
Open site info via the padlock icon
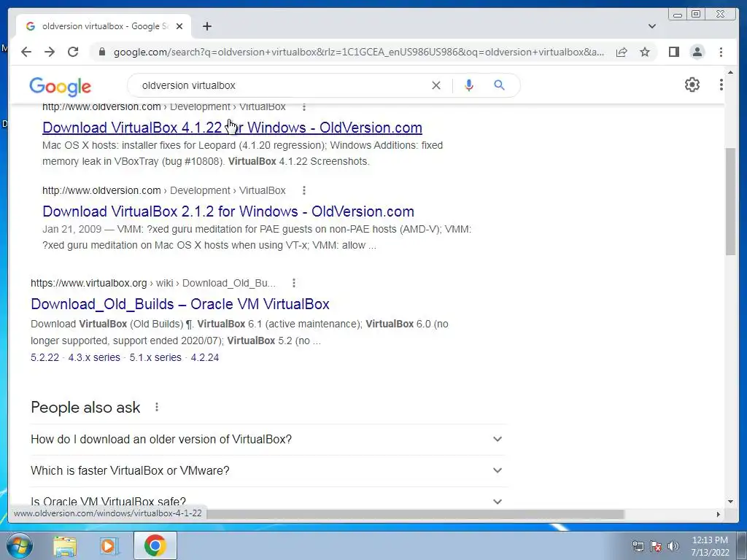tap(101, 52)
